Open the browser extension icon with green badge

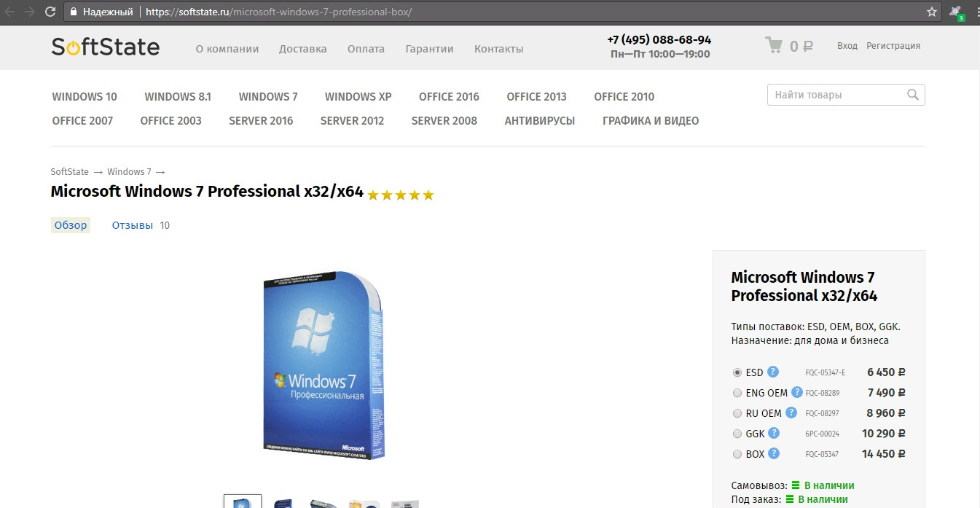pos(957,12)
